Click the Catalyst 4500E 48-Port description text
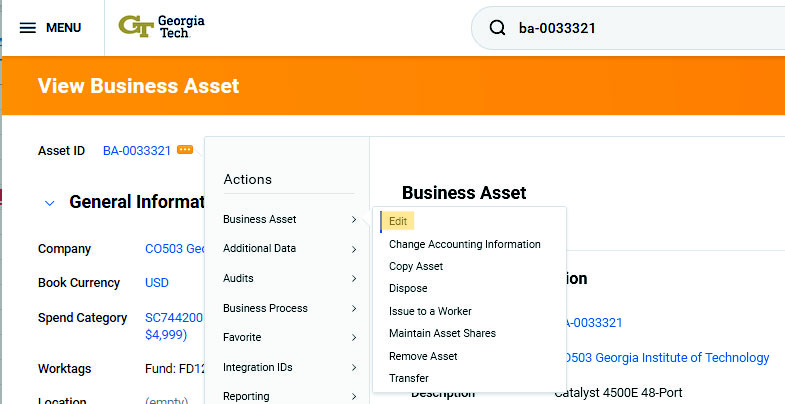This screenshot has width=785, height=404. pyautogui.click(x=618, y=392)
